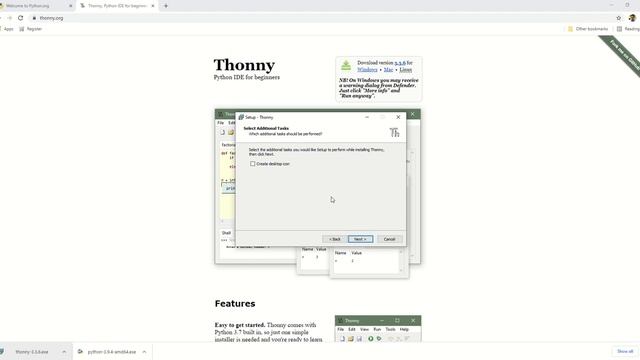Open the Windows download link
Viewport: 640px width, 360px height.
367,70
